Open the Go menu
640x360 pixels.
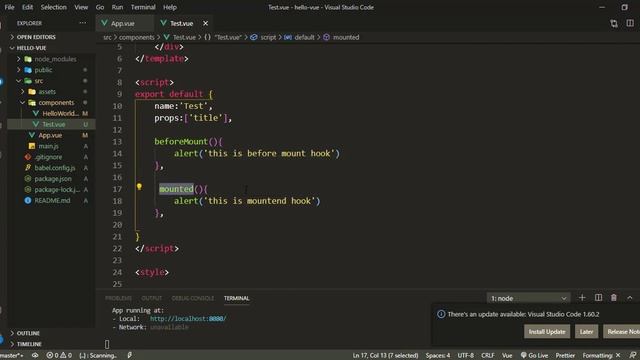tap(100, 7)
